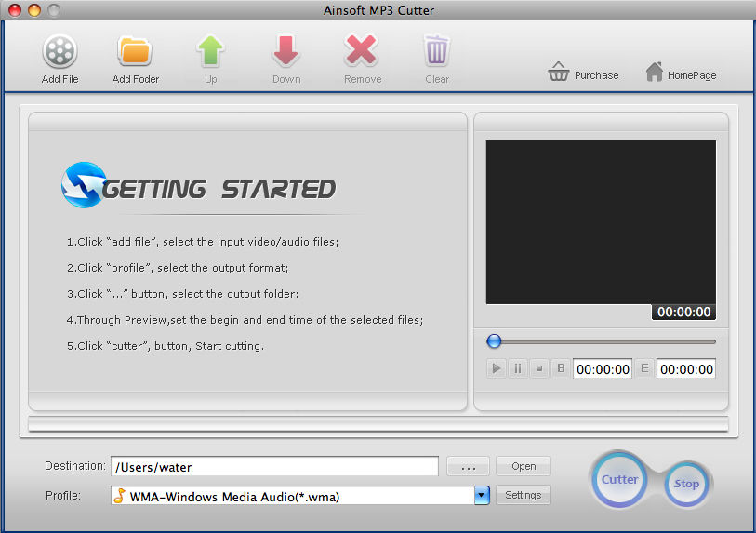The image size is (756, 533).
Task: Set begin point with the B button
Action: [561, 368]
